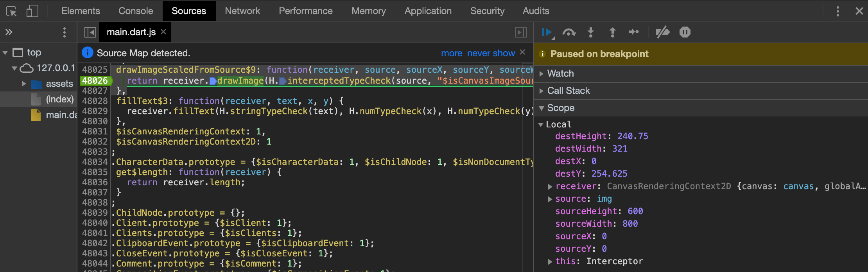
Task: Step into next function call
Action: tap(591, 32)
